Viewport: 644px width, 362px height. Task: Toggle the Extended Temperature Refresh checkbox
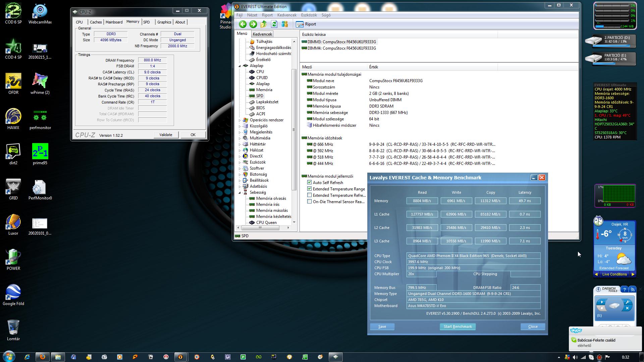(x=309, y=195)
